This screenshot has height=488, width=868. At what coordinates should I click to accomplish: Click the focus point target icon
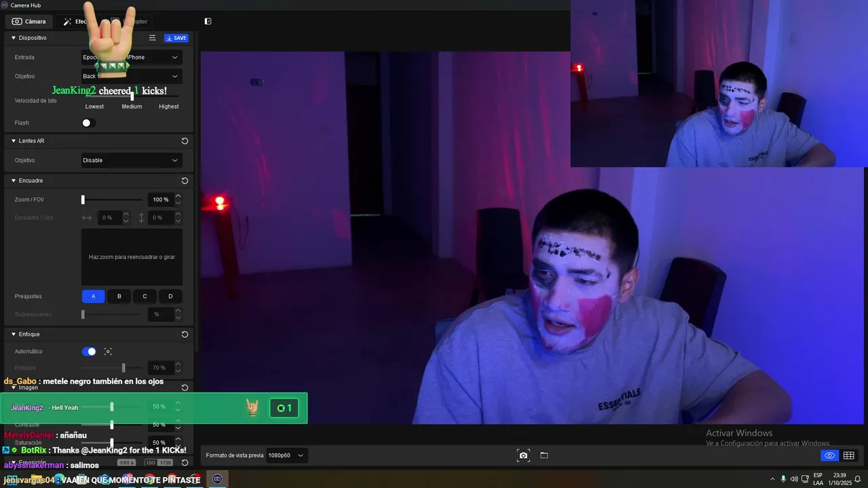pyautogui.click(x=108, y=352)
